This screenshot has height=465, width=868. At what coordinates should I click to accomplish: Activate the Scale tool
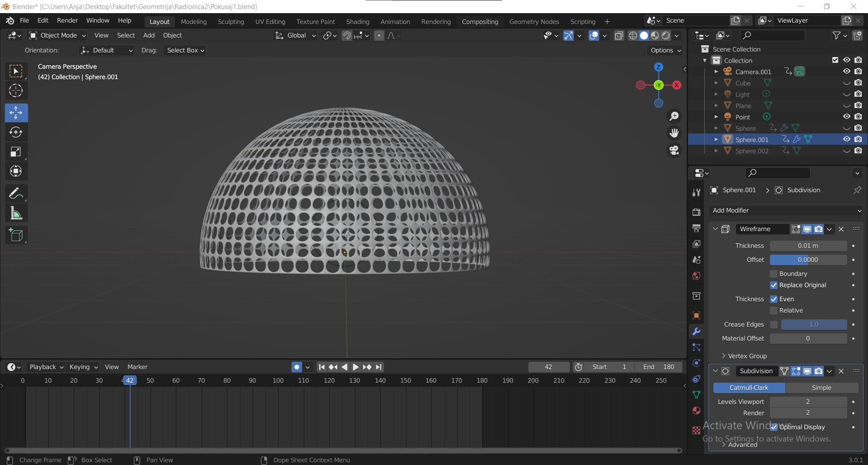(x=16, y=152)
